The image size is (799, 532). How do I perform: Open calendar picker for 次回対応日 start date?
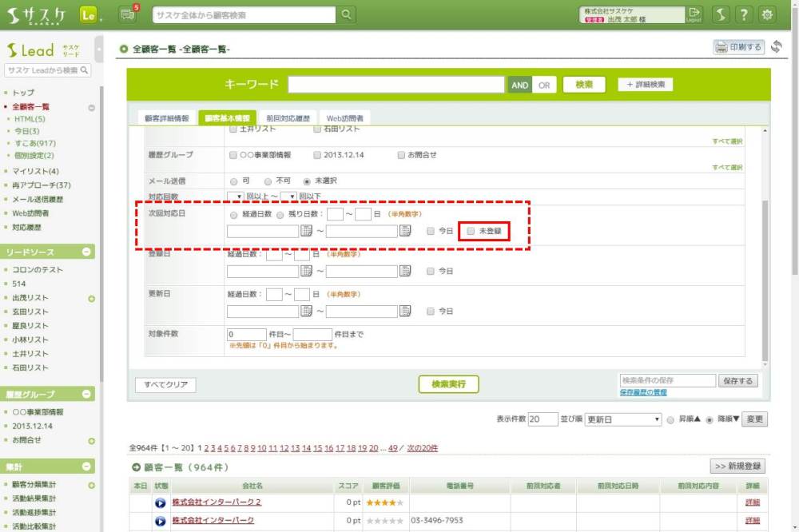[306, 232]
